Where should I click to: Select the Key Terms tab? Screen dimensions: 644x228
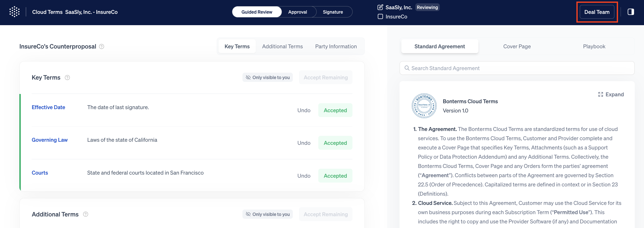click(x=237, y=46)
